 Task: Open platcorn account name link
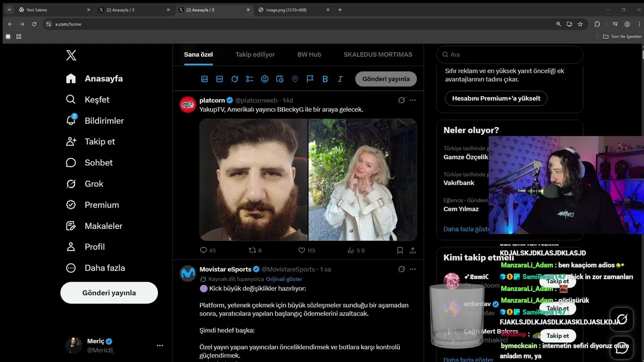(212, 100)
